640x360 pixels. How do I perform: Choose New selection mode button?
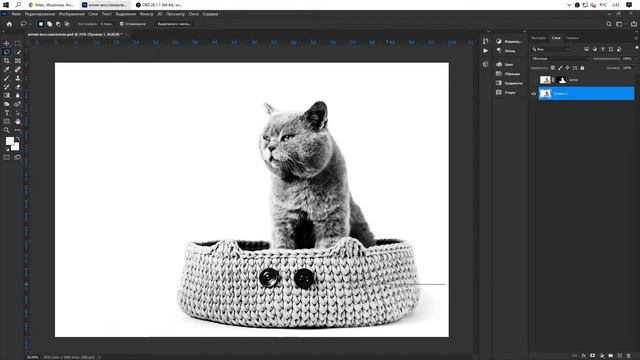41,24
